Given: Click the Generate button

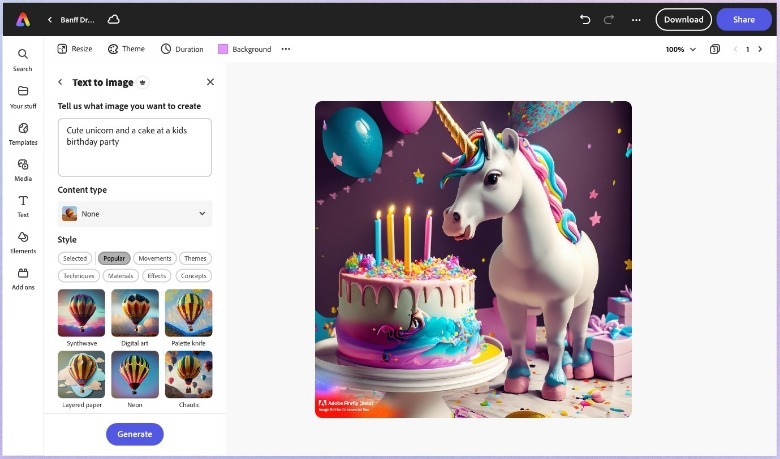Looking at the screenshot, I should point(135,434).
